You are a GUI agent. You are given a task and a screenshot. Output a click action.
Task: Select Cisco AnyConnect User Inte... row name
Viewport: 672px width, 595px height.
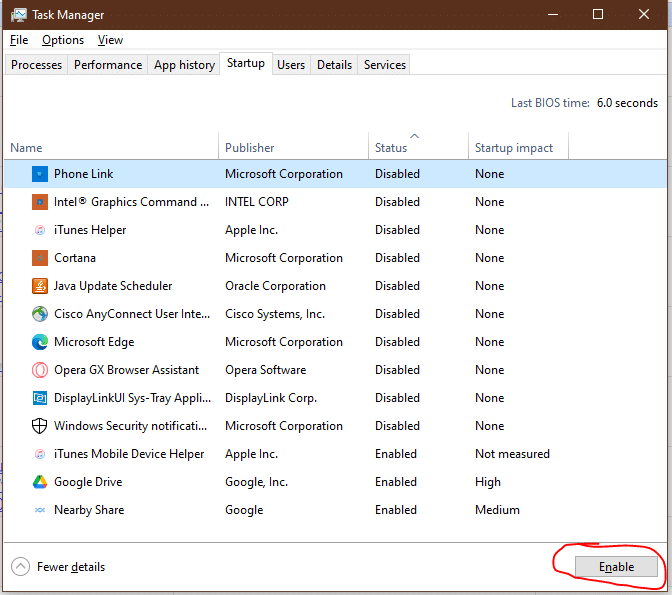tap(132, 314)
